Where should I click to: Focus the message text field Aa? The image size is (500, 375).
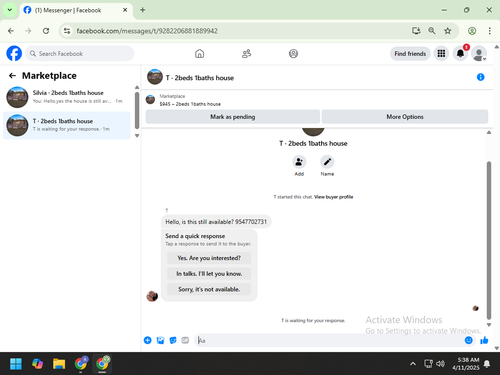click(330, 340)
